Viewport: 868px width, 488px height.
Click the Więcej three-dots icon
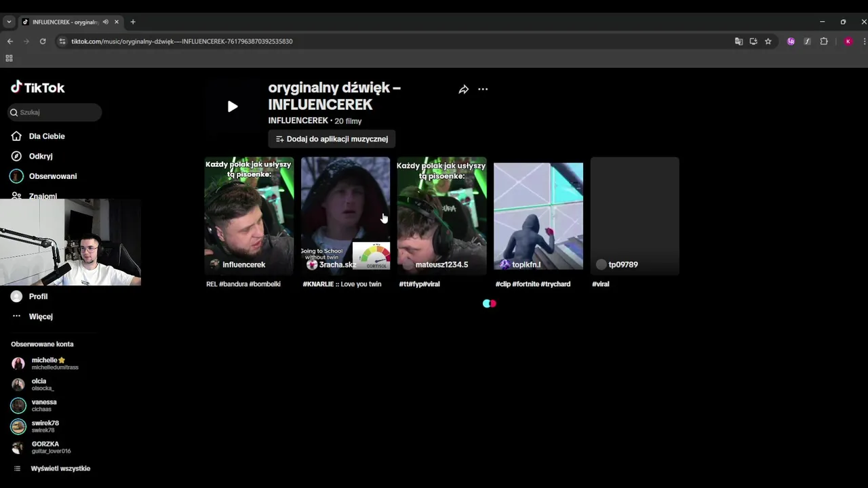tap(16, 316)
